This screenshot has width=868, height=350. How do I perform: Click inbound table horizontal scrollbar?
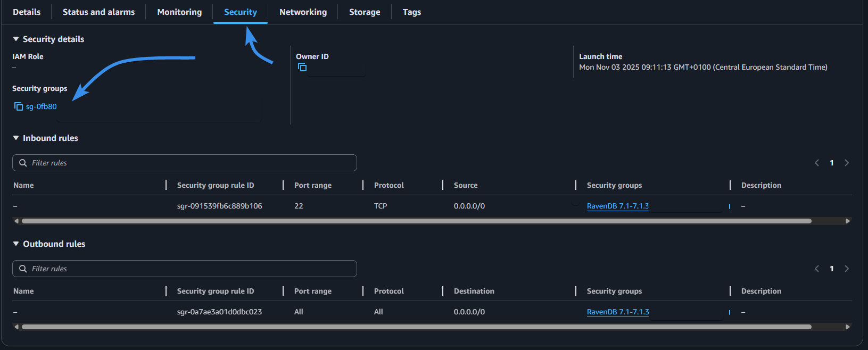416,221
